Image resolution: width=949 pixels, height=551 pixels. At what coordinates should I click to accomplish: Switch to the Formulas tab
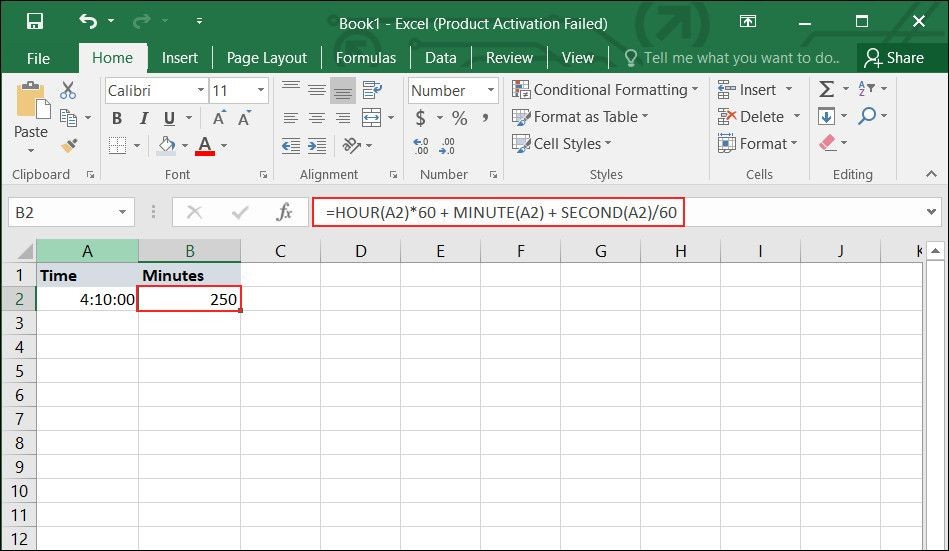366,58
